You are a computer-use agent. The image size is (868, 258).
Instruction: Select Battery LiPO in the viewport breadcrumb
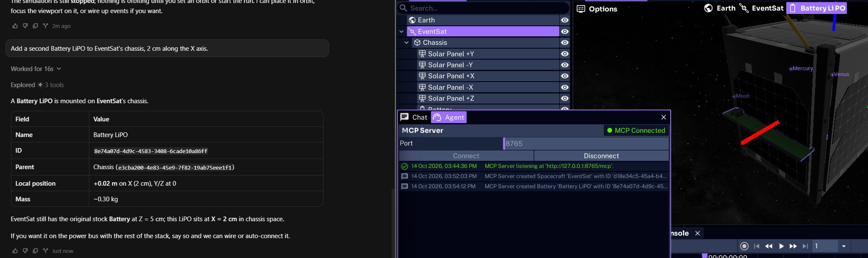pyautogui.click(x=817, y=8)
